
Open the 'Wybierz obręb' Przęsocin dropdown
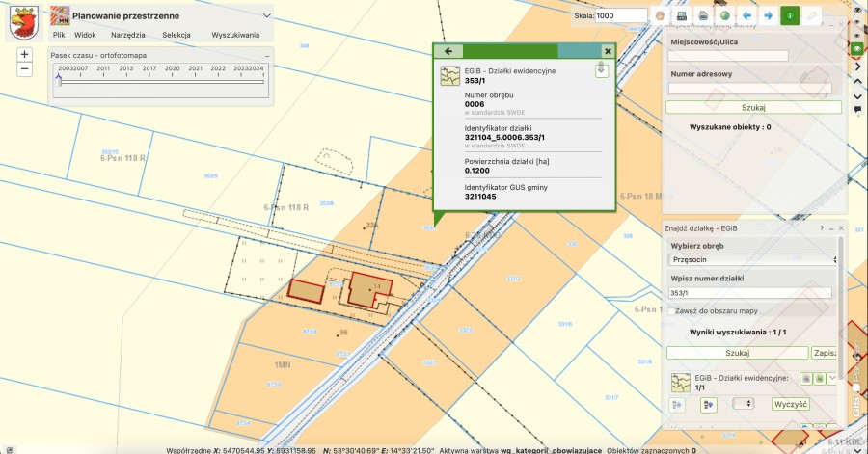(x=752, y=259)
